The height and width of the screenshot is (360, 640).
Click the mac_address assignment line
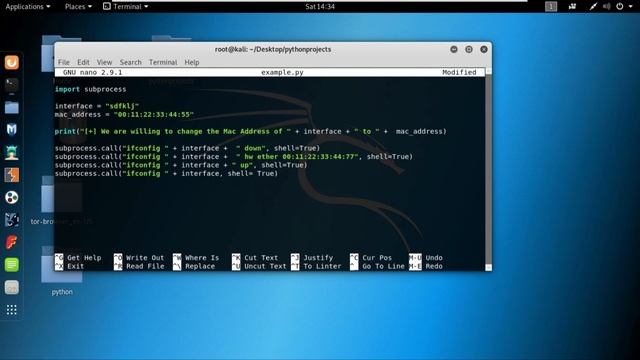(x=124, y=115)
